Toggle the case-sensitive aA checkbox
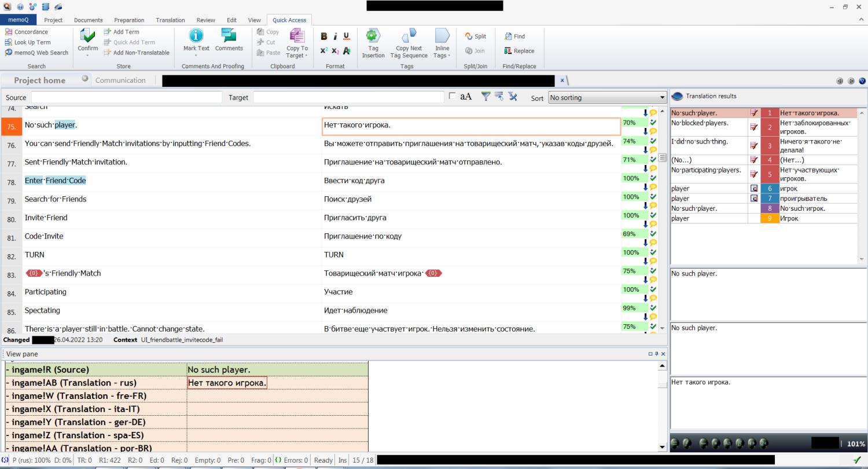868x469 pixels. coord(452,97)
